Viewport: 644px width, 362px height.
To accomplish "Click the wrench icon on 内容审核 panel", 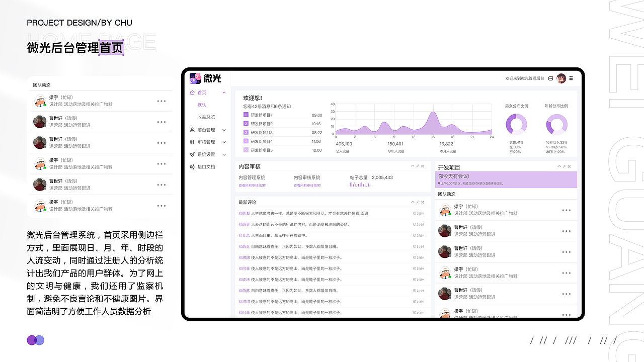I will [x=418, y=166].
